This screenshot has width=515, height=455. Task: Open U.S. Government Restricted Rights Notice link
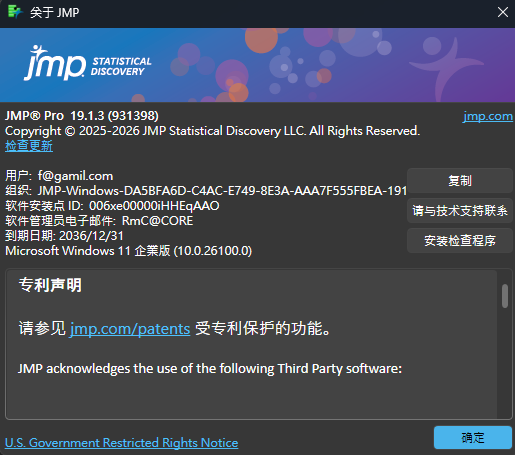pyautogui.click(x=121, y=443)
